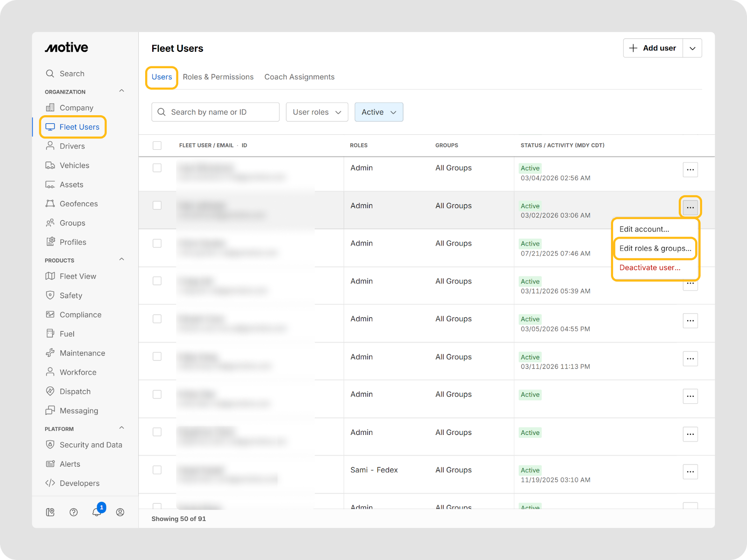The image size is (747, 560).
Task: Open the arrow dropdown beside Add user
Action: [x=692, y=48]
